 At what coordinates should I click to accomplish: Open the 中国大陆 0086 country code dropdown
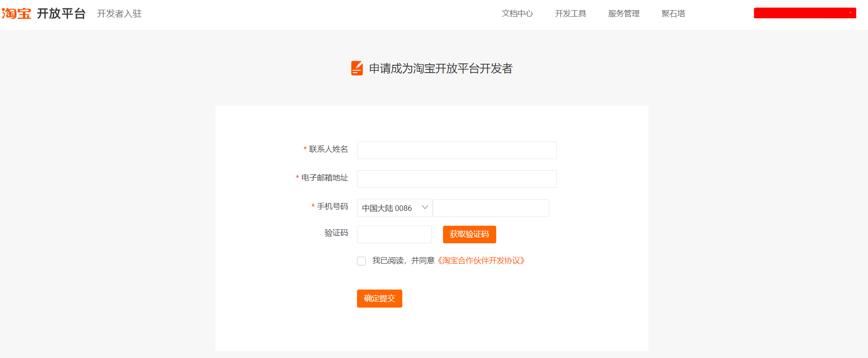[395, 208]
